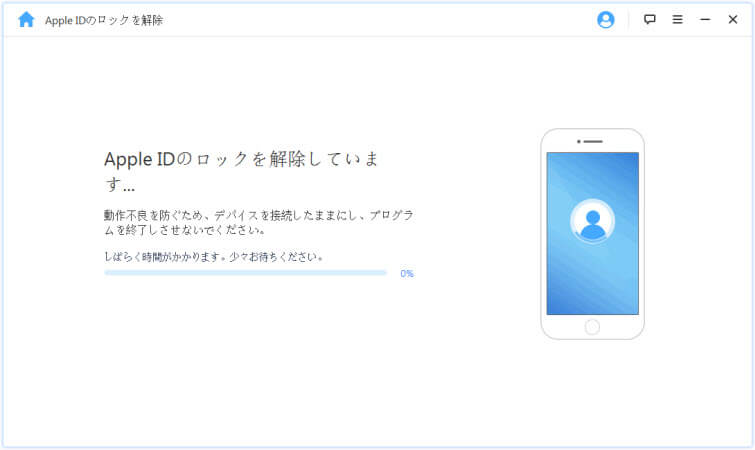
Task: Open the feedback chat bubble icon
Action: 650,19
